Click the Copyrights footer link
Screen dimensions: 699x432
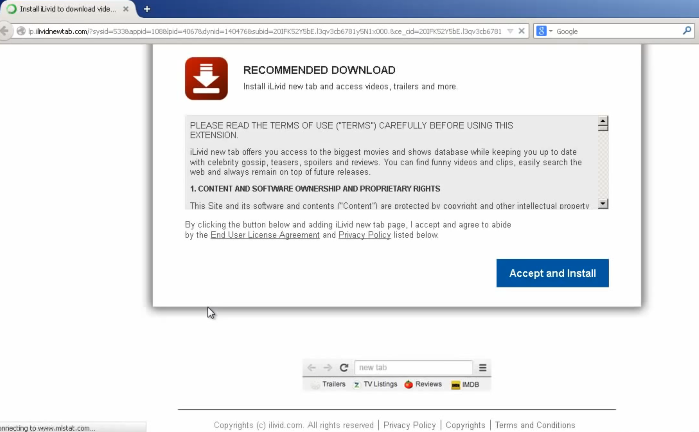click(x=465, y=425)
